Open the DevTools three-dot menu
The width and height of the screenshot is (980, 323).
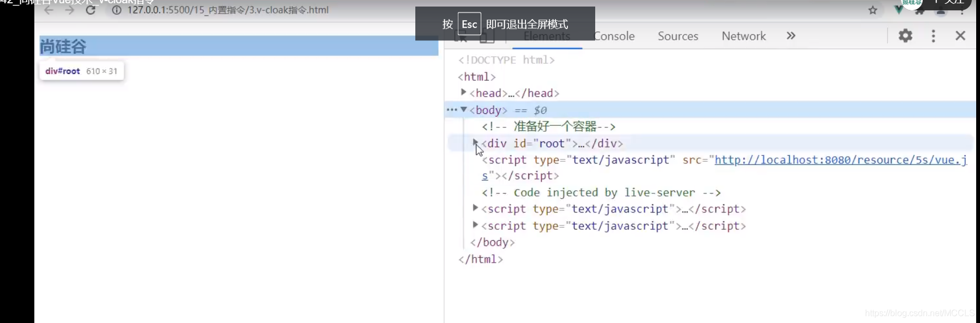934,36
